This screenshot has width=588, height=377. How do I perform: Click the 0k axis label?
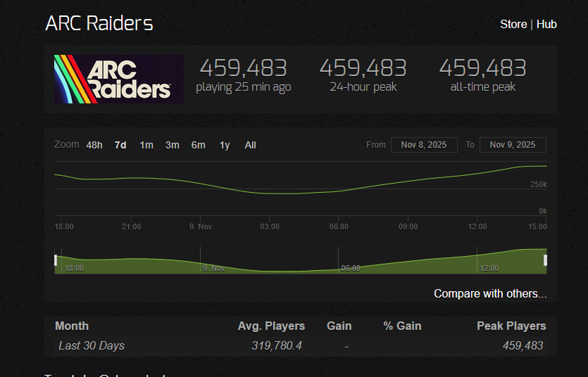click(543, 211)
